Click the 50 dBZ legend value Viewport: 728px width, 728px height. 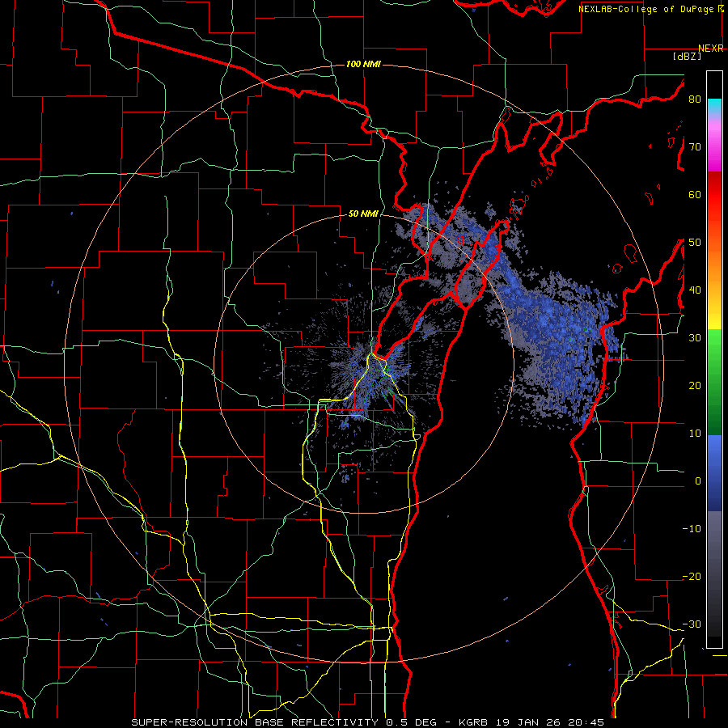pyautogui.click(x=695, y=243)
